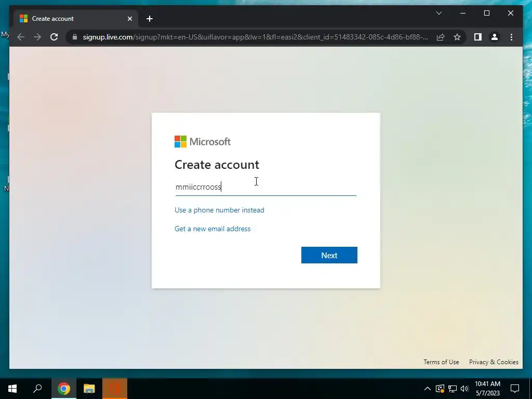Open Windows Start menu

pos(12,389)
